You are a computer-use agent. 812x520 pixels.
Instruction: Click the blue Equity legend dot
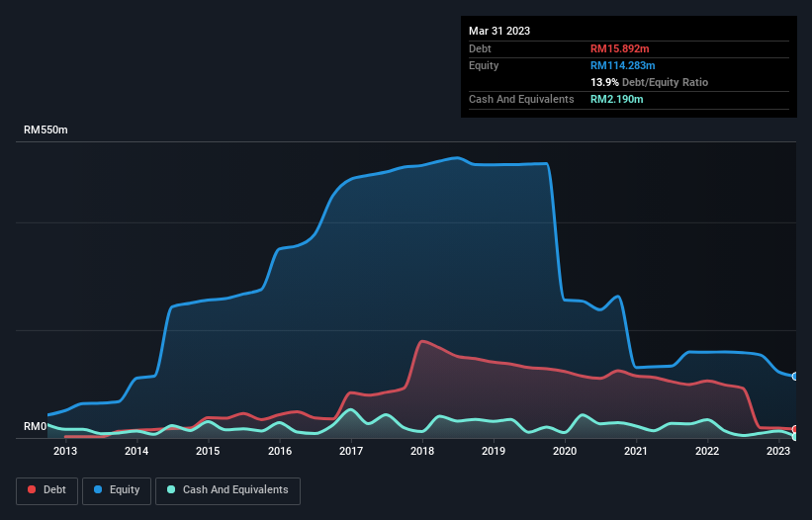pyautogui.click(x=98, y=489)
